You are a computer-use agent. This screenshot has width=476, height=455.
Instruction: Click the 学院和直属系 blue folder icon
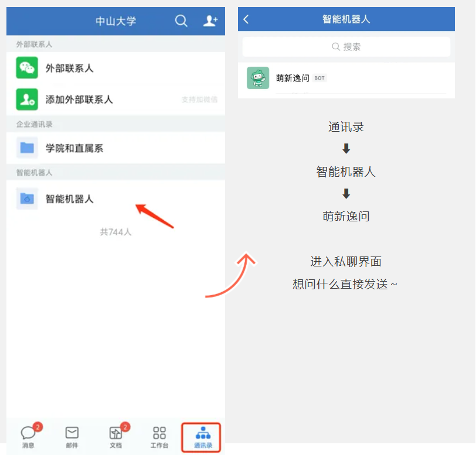pyautogui.click(x=27, y=148)
